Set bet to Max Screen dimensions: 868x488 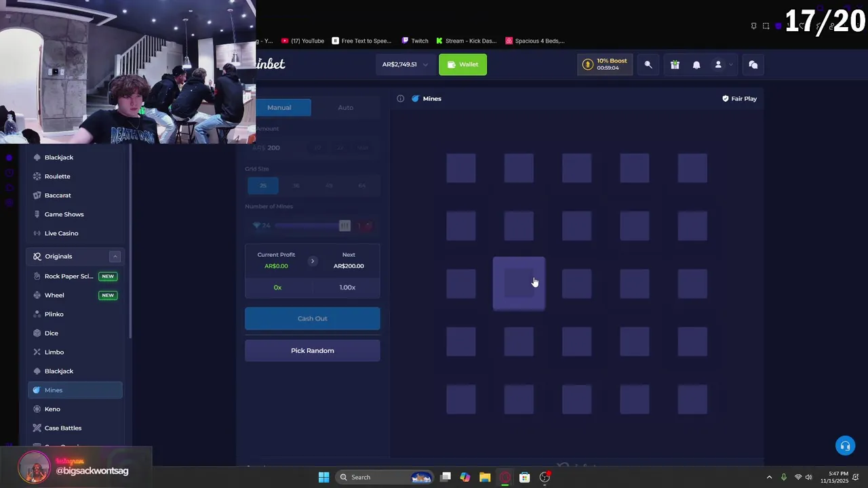(x=363, y=148)
